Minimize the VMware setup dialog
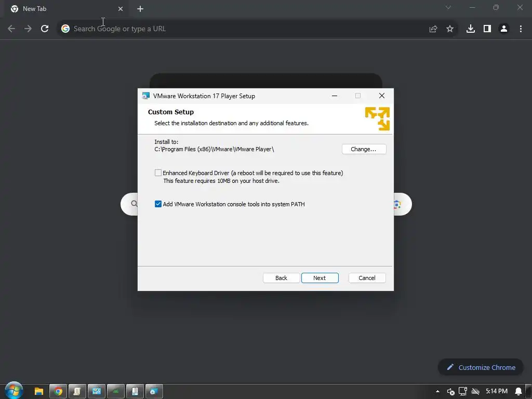This screenshot has width=532, height=399. [335, 96]
